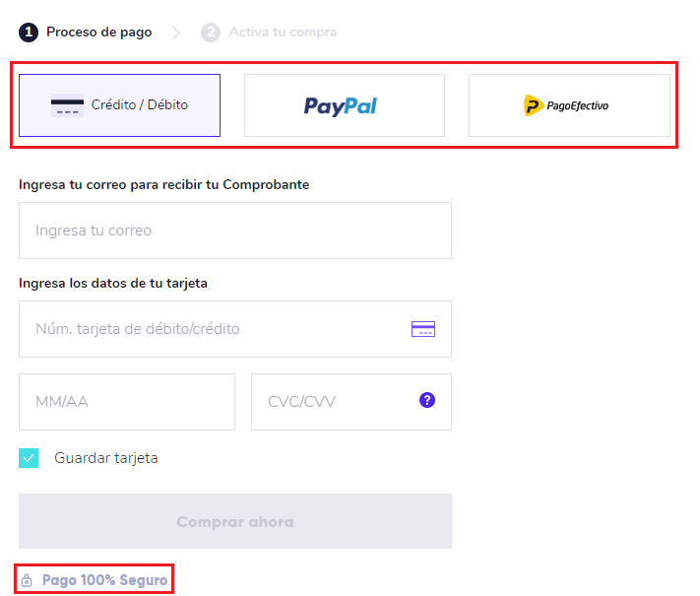
Task: Click the padlock icon near Pago Seguro
Action: 27,580
